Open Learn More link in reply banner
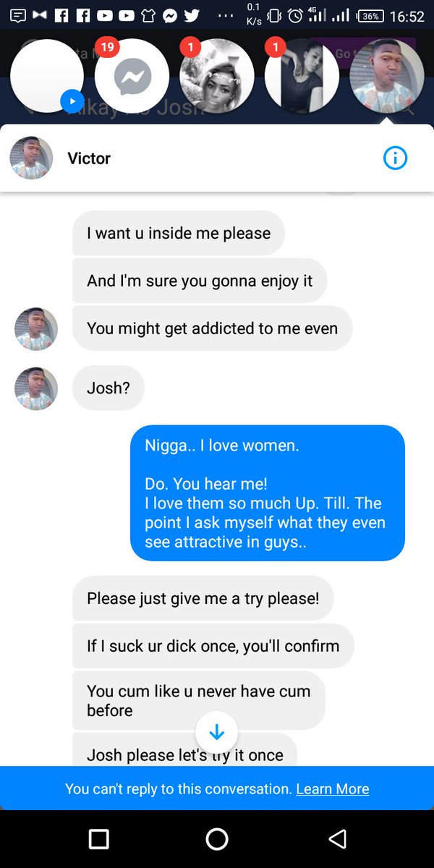The height and width of the screenshot is (868, 434). click(x=333, y=789)
